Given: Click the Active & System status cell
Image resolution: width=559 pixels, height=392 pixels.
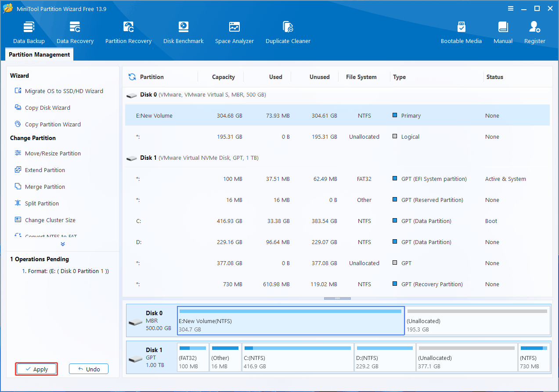Looking at the screenshot, I should tap(505, 179).
